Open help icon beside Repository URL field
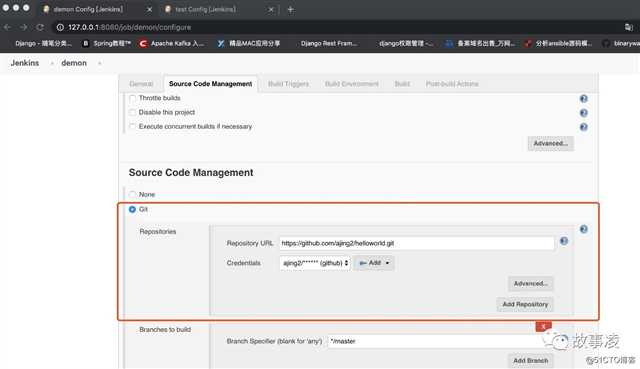Viewport: 640px width, 369px height. (564, 241)
